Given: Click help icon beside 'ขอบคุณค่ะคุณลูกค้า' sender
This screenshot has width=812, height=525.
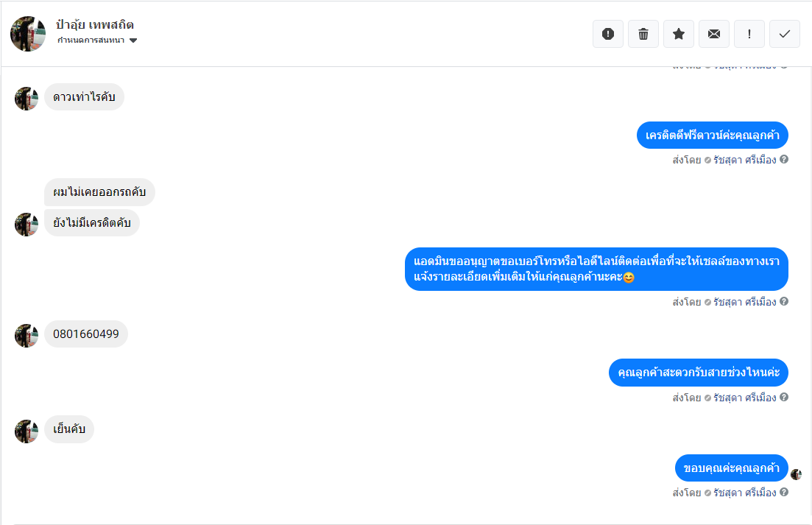Looking at the screenshot, I should 784,492.
